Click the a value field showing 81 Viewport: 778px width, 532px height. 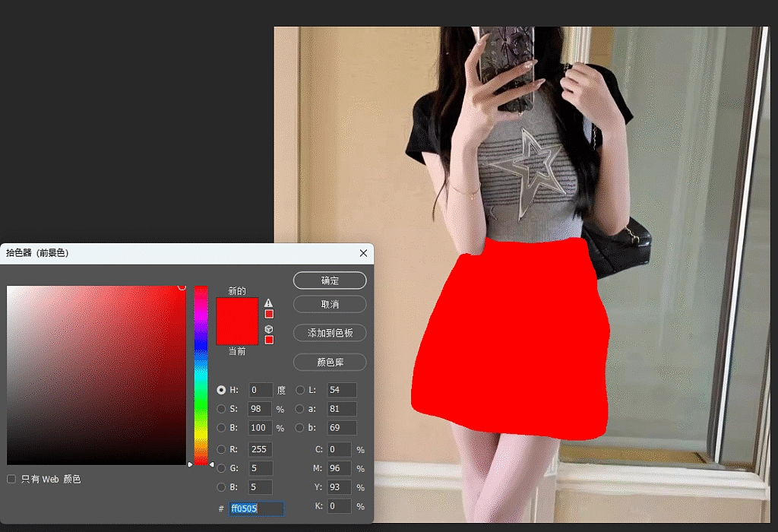(342, 409)
